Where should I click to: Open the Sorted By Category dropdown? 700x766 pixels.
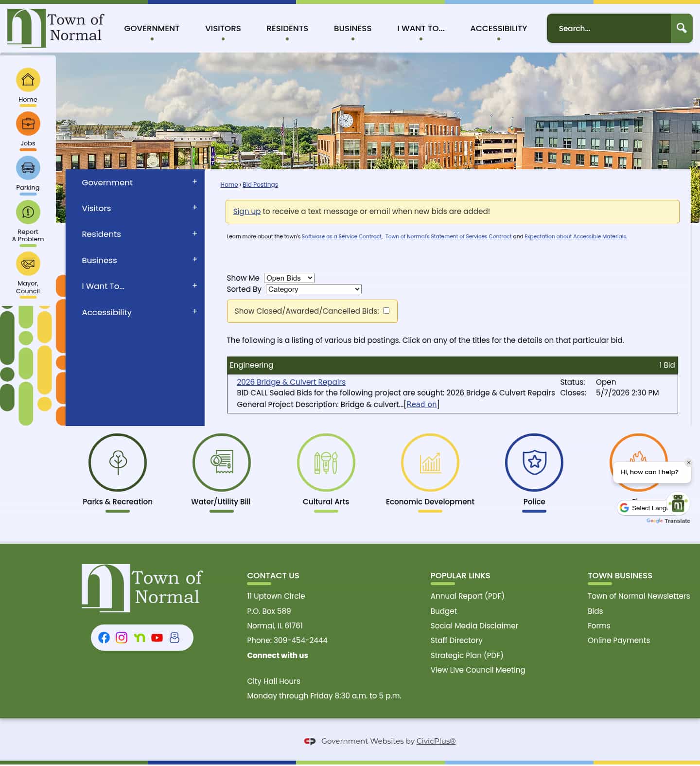tap(314, 289)
